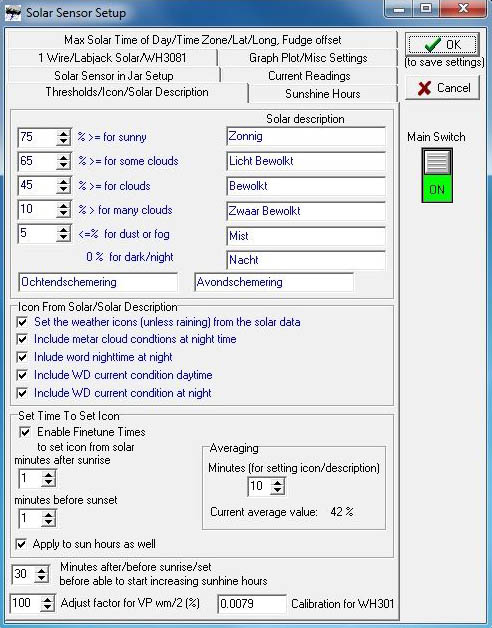Close the Solar Sensor Setup window
The image size is (492, 628).
pos(464,9)
